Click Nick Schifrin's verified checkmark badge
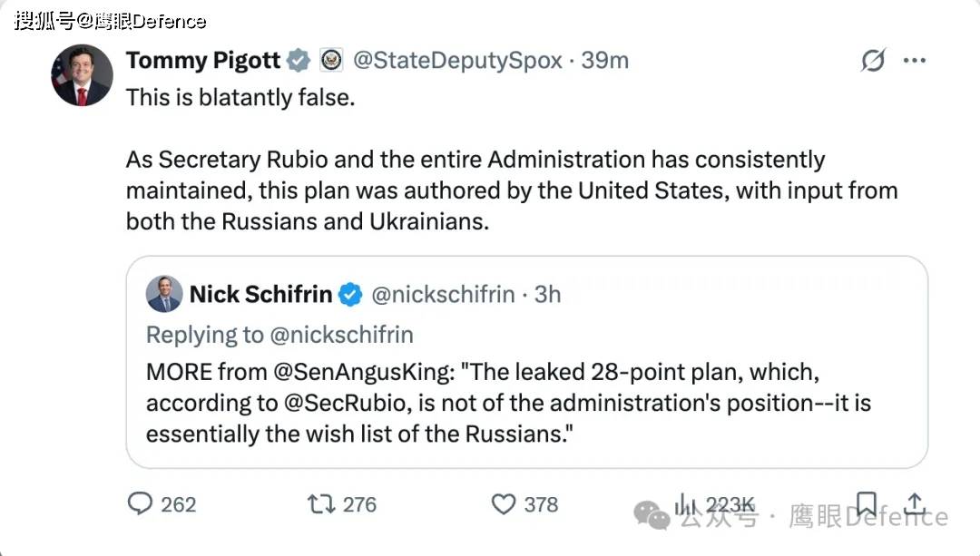The height and width of the screenshot is (556, 980). tap(350, 295)
